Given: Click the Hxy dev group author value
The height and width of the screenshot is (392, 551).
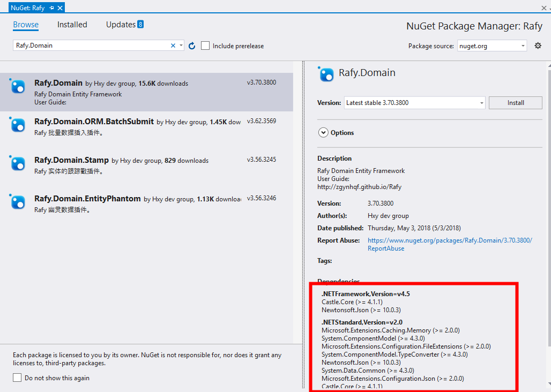Looking at the screenshot, I should click(x=388, y=216).
